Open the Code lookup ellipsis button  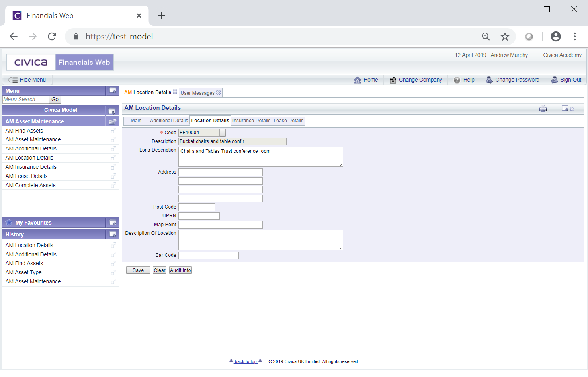coord(223,133)
